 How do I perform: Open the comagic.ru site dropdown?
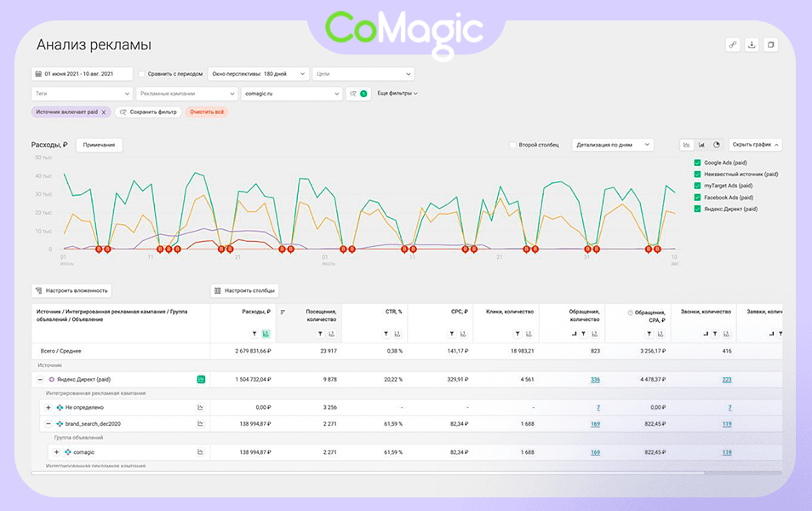[x=292, y=94]
